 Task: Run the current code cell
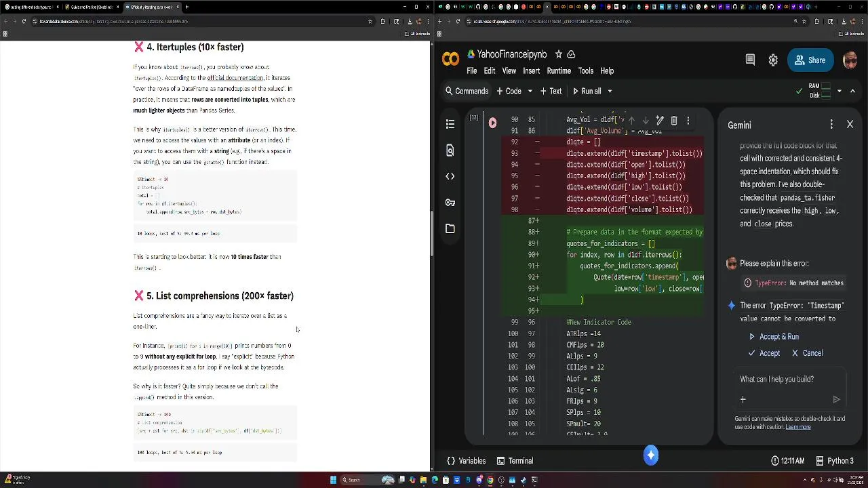coord(492,123)
